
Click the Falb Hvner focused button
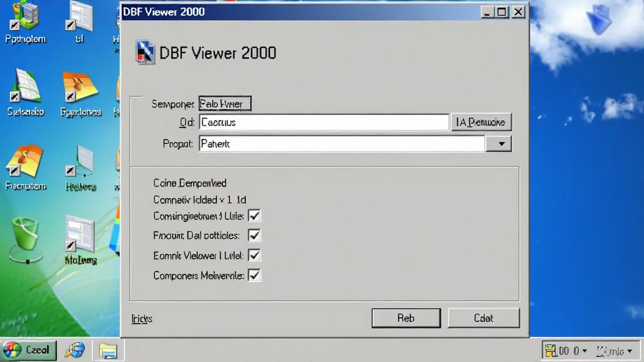(x=225, y=104)
